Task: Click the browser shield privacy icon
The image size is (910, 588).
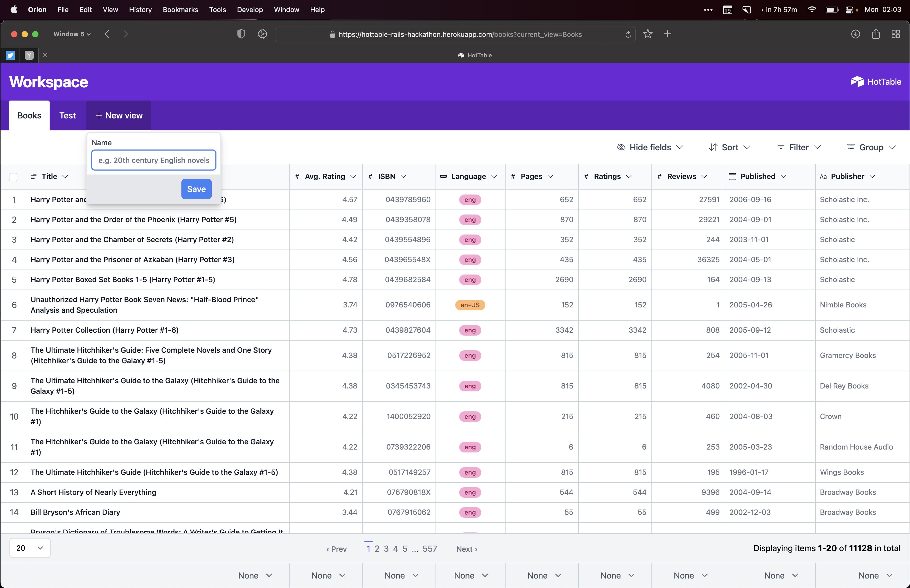Action: [241, 34]
